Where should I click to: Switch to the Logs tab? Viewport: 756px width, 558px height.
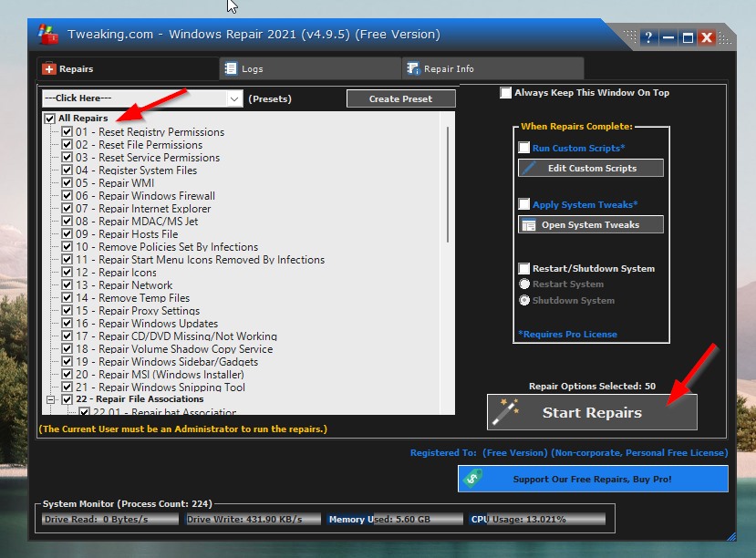(x=310, y=69)
